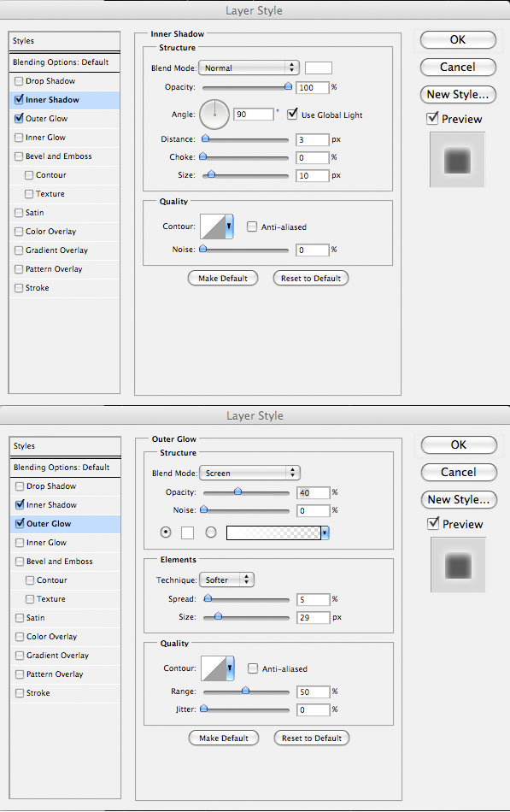The image size is (510, 812).
Task: Click the Outer Glow Spread slider handle
Action: point(208,598)
